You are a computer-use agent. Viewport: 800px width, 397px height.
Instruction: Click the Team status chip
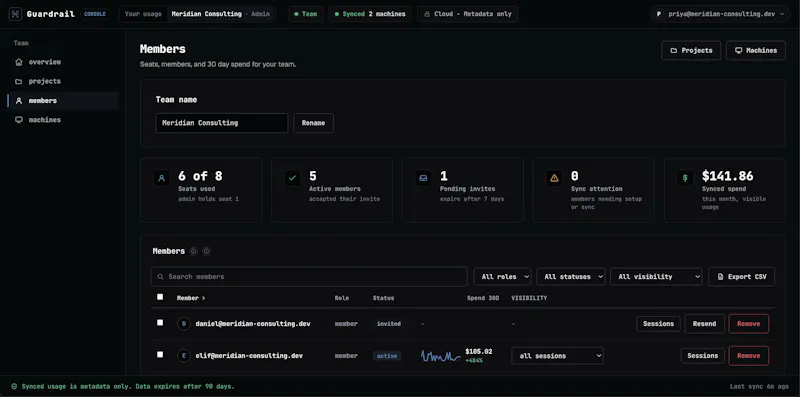coord(306,14)
